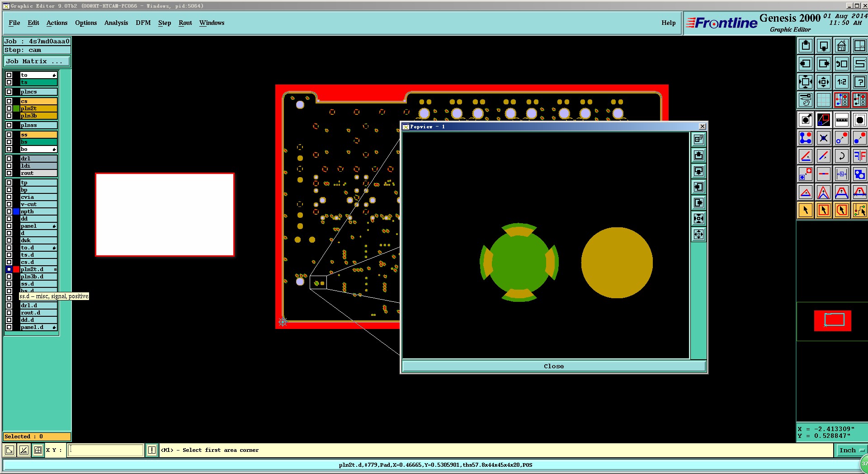Select the 'rout.d' layer row

click(x=39, y=313)
